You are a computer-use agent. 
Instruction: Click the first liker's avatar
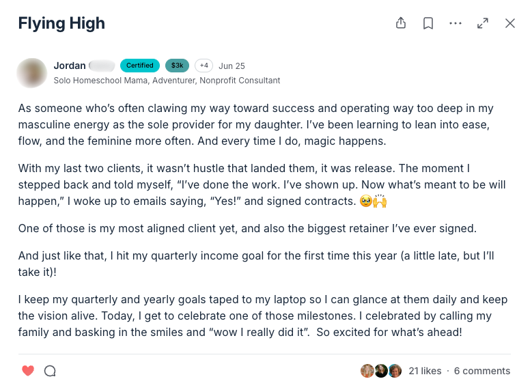tap(367, 371)
